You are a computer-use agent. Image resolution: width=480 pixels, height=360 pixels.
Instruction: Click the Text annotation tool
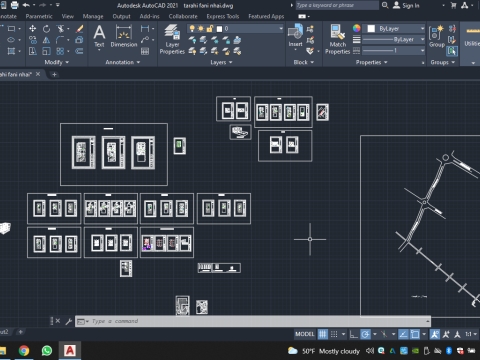point(99,36)
